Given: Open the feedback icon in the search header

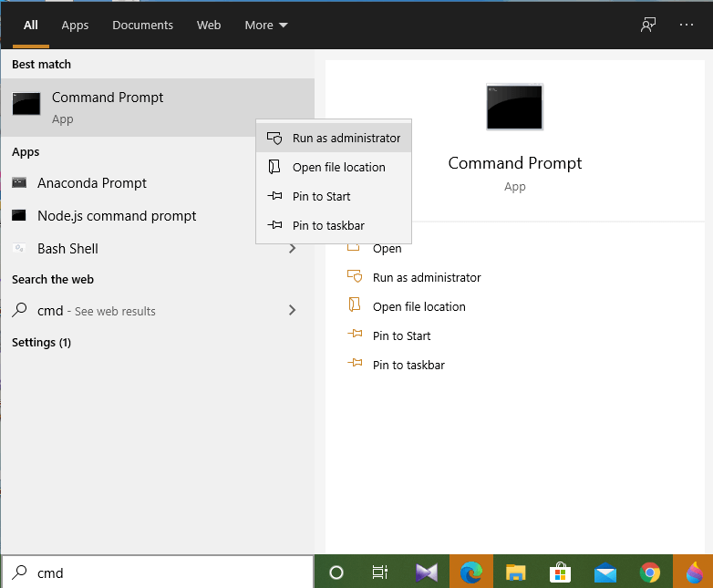Looking at the screenshot, I should (648, 25).
